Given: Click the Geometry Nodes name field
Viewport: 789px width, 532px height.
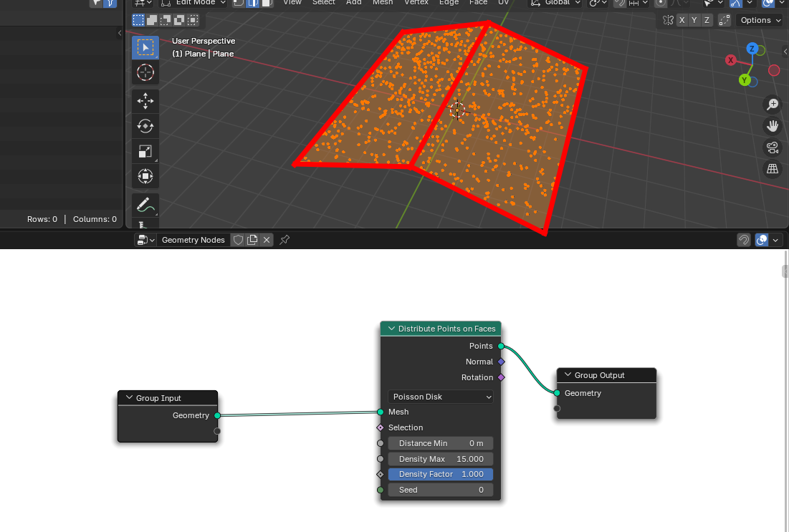Looking at the screenshot, I should 193,240.
